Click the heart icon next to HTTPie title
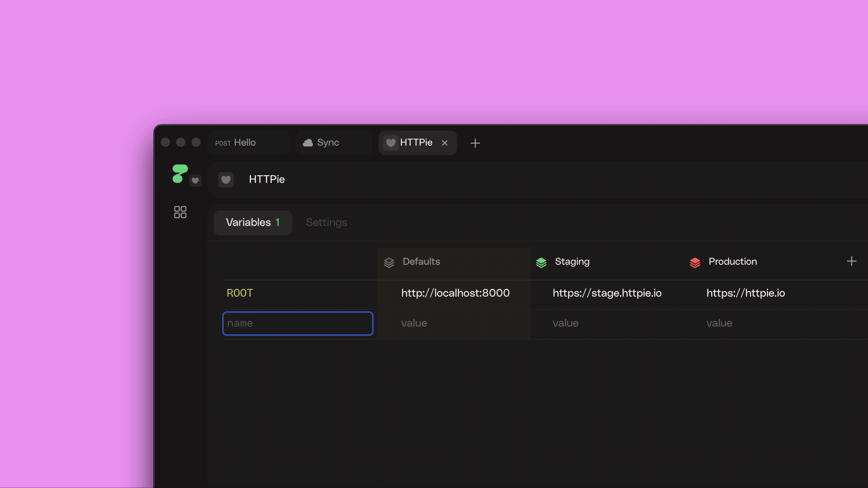The image size is (868, 488). pyautogui.click(x=226, y=179)
